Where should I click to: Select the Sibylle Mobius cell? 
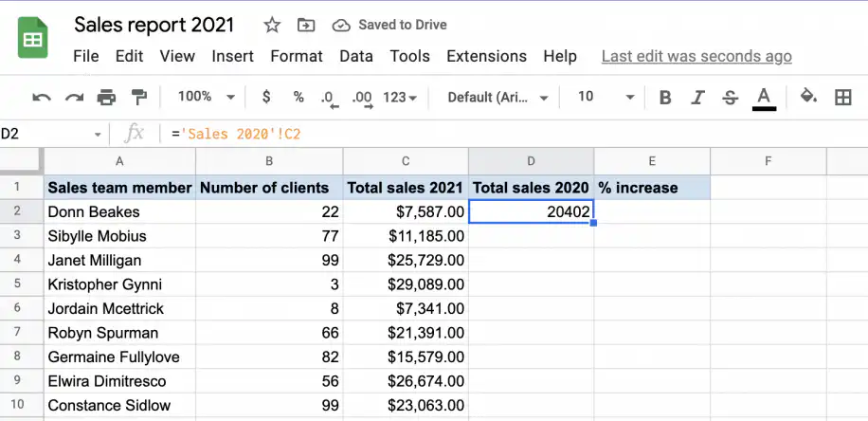pos(119,236)
